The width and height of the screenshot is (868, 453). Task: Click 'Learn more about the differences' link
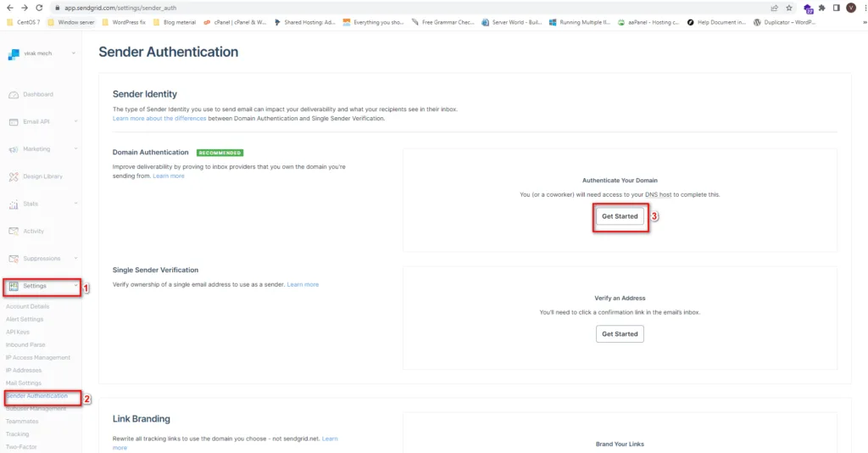coord(159,119)
